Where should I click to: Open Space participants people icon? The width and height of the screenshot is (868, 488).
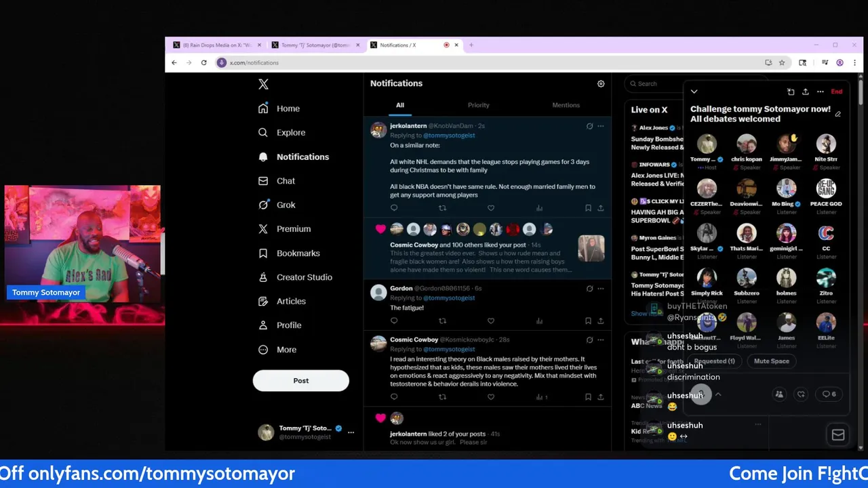pyautogui.click(x=779, y=394)
